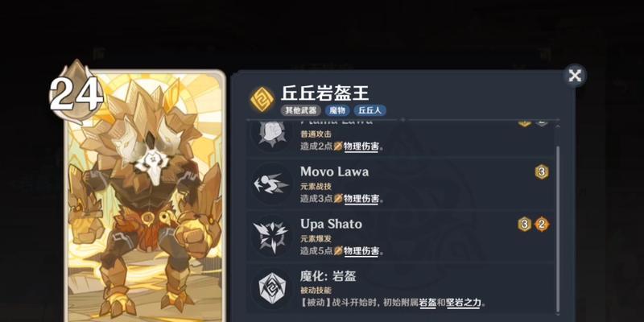
Task: Select the Movo Lawa skill icon
Action: [271, 184]
